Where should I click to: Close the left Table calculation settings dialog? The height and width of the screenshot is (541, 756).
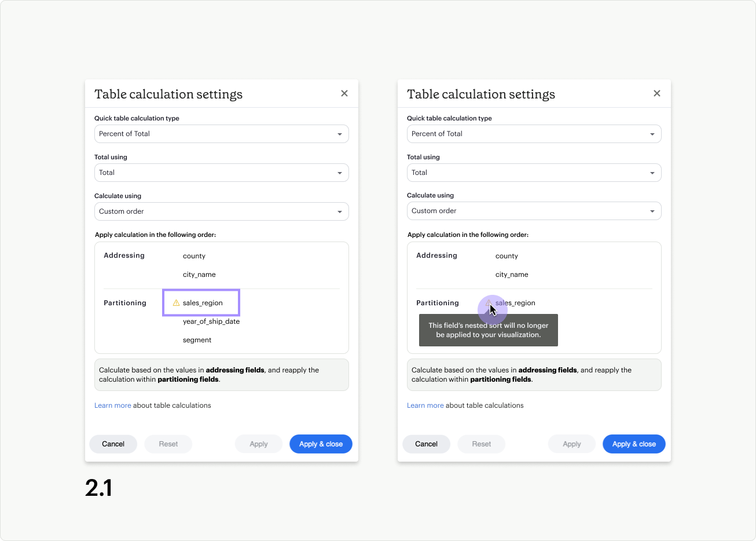(x=344, y=93)
